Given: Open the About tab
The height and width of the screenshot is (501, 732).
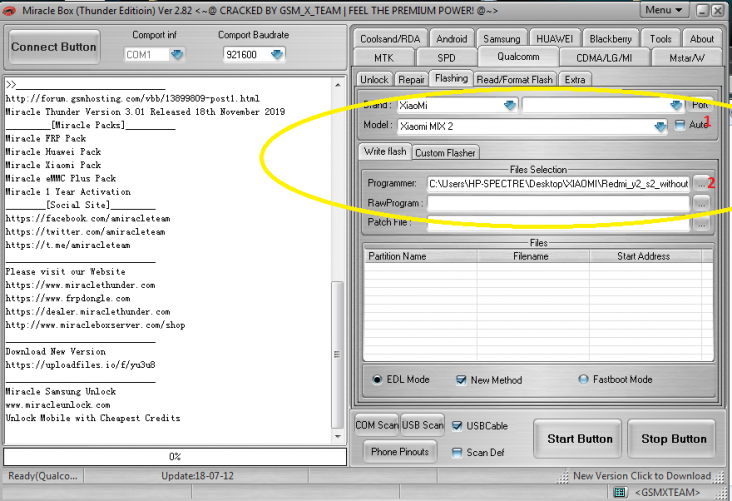Looking at the screenshot, I should (x=702, y=39).
